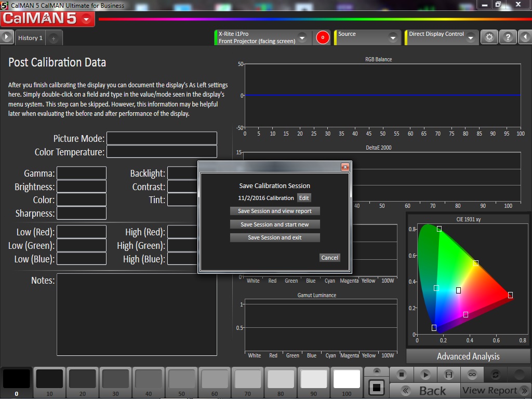The height and width of the screenshot is (399, 532).
Task: Open settings with the gear icon
Action: point(488,37)
